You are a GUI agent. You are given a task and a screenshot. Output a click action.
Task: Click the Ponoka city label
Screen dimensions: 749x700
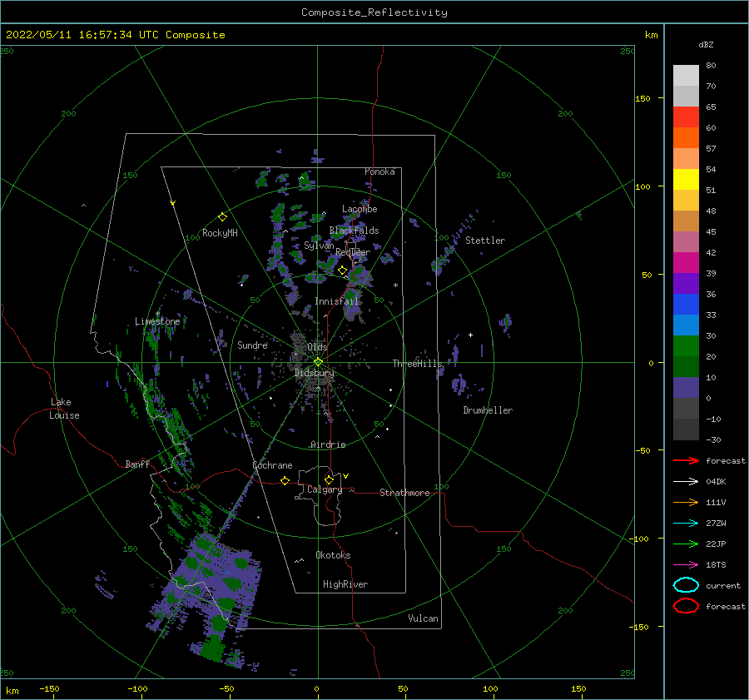tap(379, 171)
